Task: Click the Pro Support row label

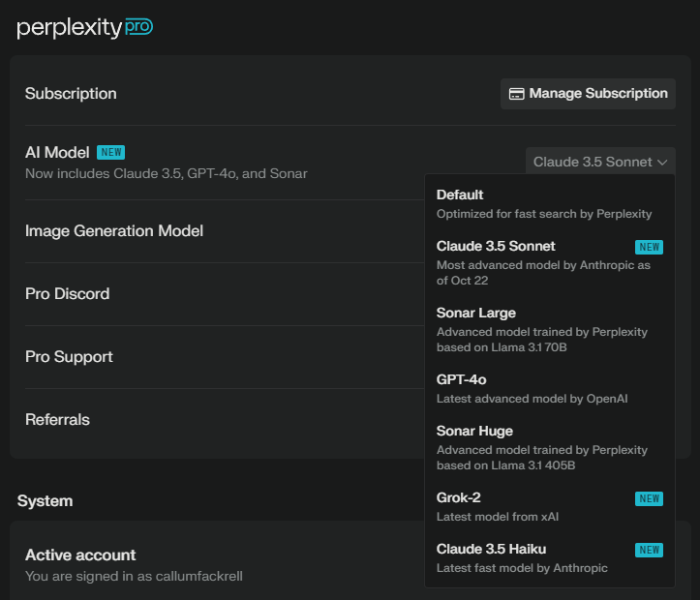Action: point(69,357)
